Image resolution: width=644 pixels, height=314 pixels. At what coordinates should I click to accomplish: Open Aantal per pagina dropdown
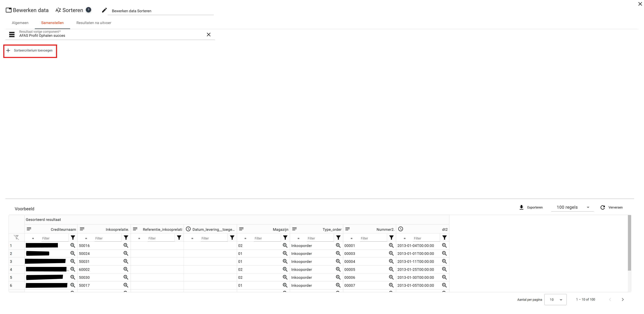[555, 299]
